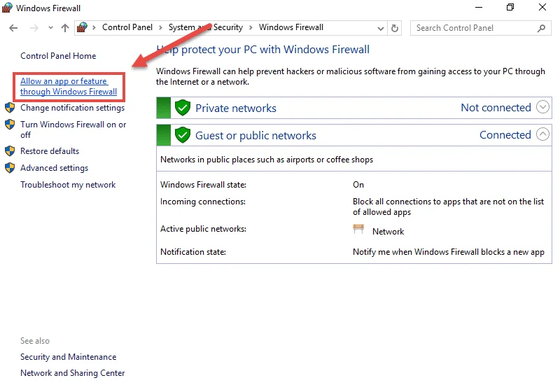Select System and Security in breadcrumb
This screenshot has width=560, height=392.
(206, 27)
